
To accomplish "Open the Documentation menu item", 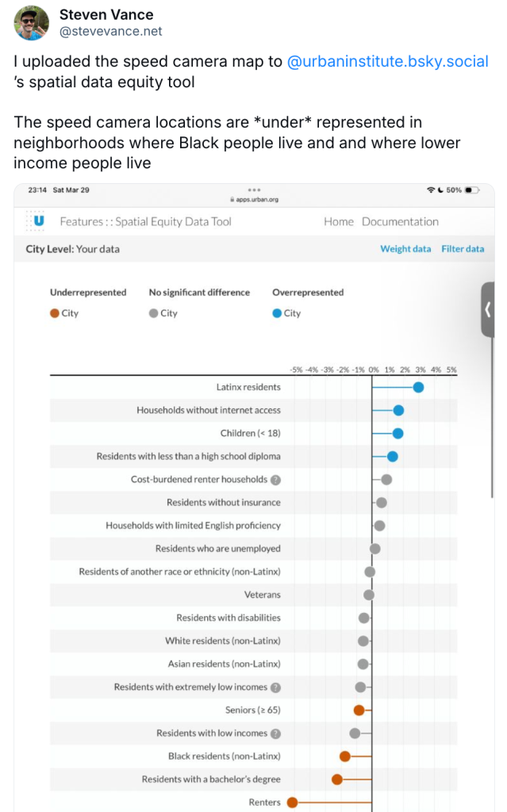I will 400,222.
